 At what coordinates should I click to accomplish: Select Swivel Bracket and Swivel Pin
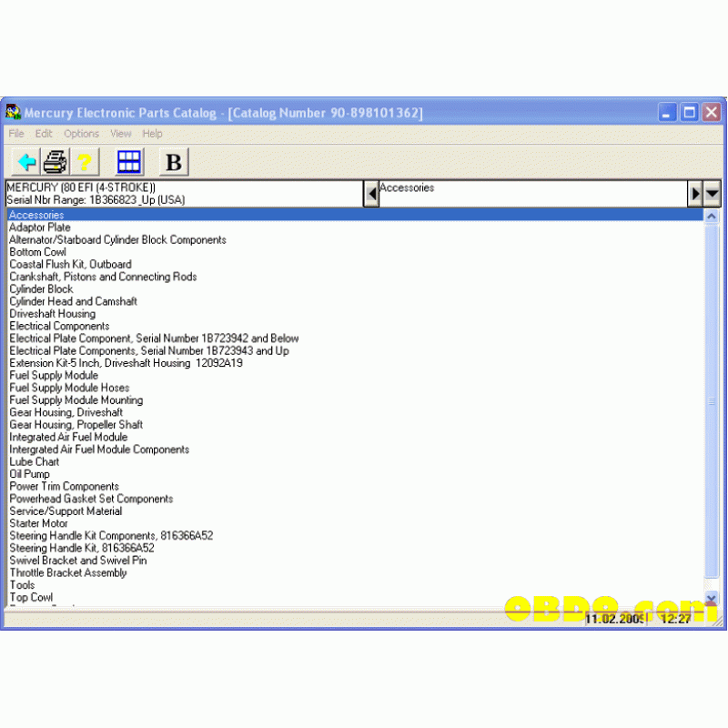coord(78,561)
